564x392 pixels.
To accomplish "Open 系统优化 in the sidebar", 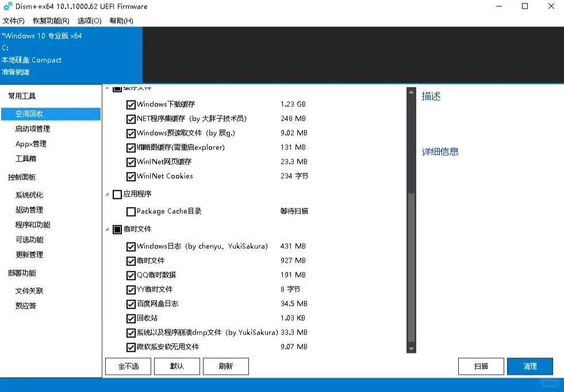I will (x=29, y=195).
